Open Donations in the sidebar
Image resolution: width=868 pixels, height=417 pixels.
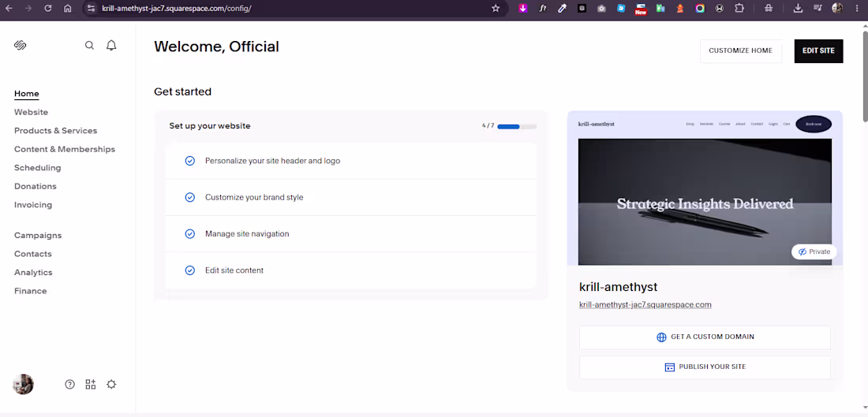point(36,186)
